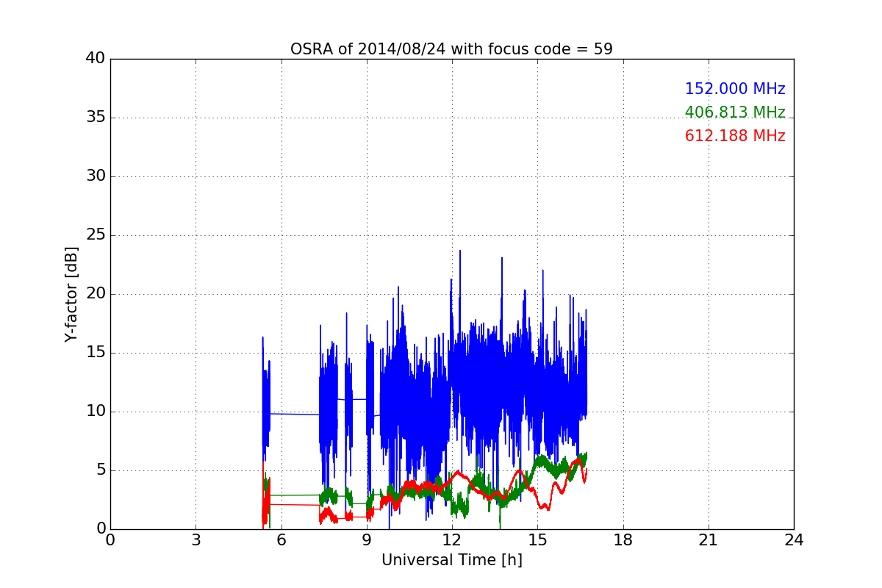The image size is (882, 588).
Task: Click the y-axis tick label 20
Action: (x=96, y=294)
